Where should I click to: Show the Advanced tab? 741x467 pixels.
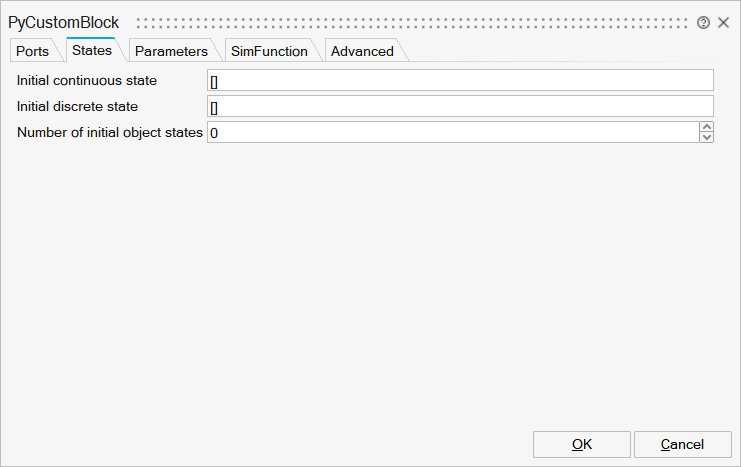pos(362,51)
